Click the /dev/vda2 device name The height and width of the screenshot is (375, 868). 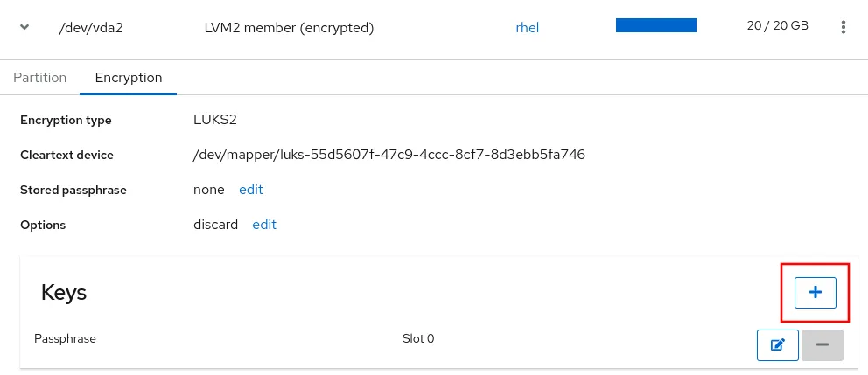point(90,27)
